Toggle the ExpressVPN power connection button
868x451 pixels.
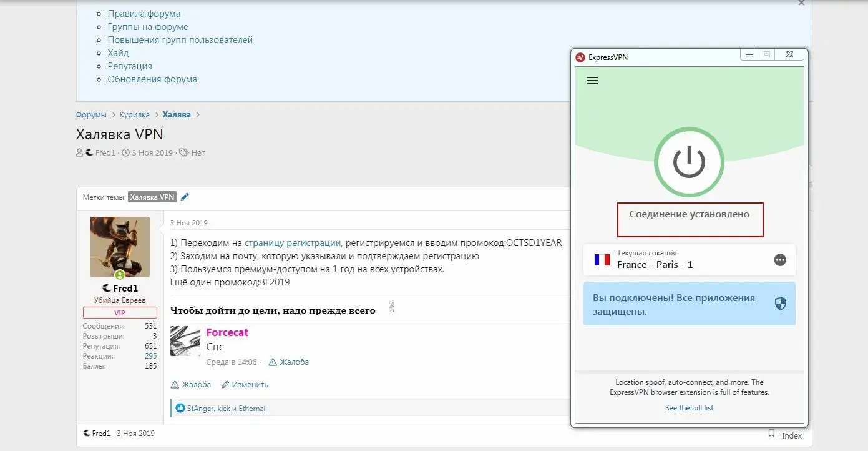(689, 162)
